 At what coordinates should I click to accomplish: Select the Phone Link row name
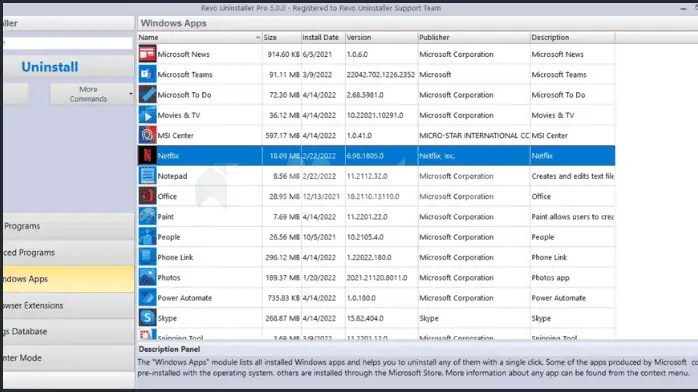point(175,258)
